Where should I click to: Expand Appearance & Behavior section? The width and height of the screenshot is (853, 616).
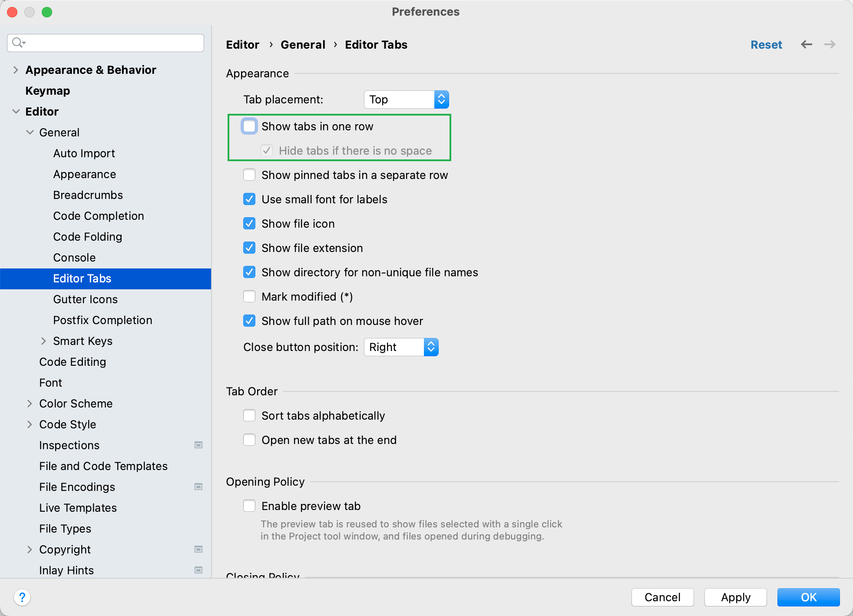[16, 70]
